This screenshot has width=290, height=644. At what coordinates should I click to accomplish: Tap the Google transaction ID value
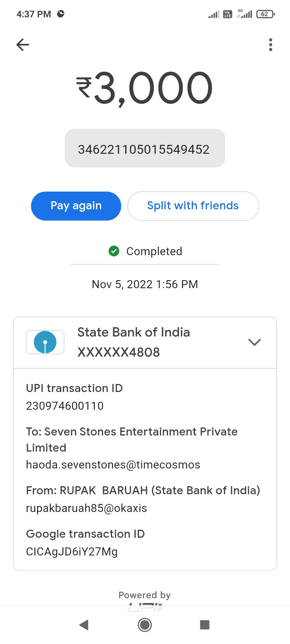coord(72,551)
